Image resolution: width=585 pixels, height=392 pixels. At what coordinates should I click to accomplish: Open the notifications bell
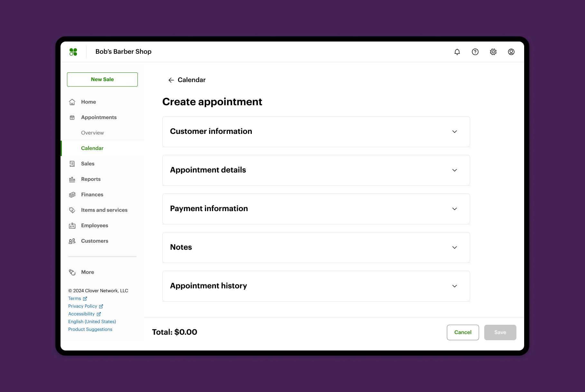coord(457,52)
